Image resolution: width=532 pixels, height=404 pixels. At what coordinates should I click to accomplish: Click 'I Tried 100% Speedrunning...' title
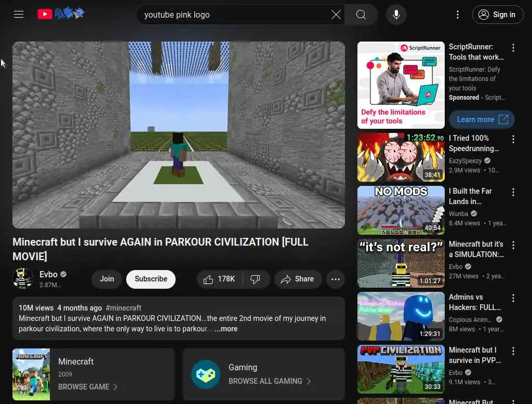click(474, 143)
